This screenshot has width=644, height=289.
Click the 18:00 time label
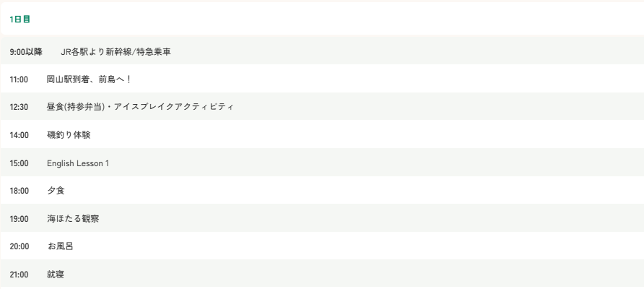(x=19, y=191)
